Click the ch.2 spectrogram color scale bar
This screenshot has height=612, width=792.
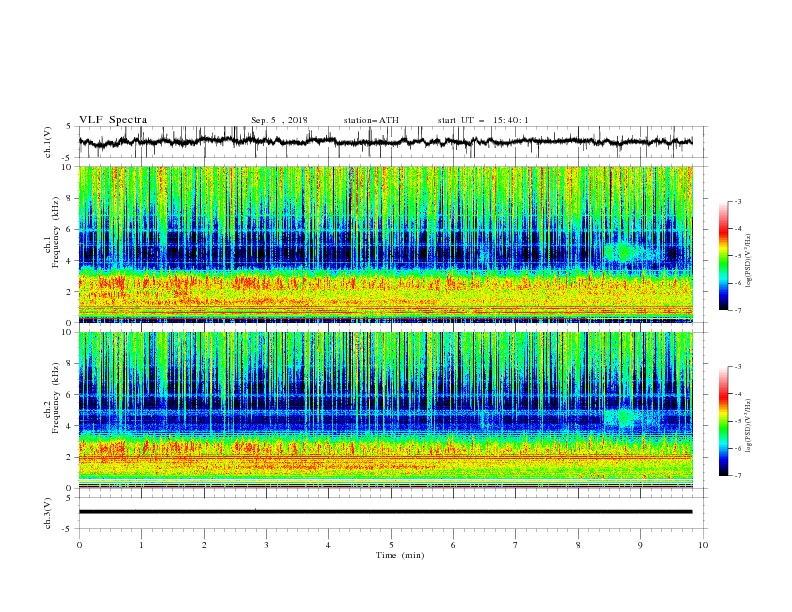click(723, 421)
